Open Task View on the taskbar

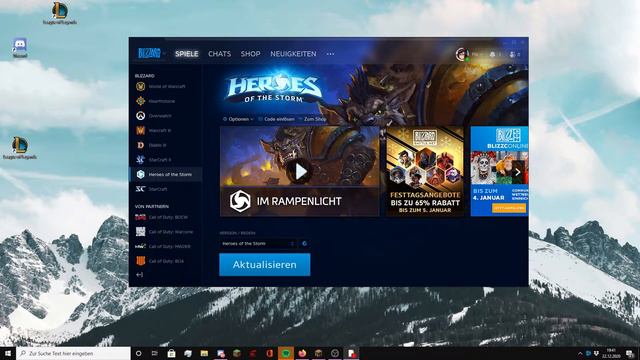pyautogui.click(x=155, y=353)
